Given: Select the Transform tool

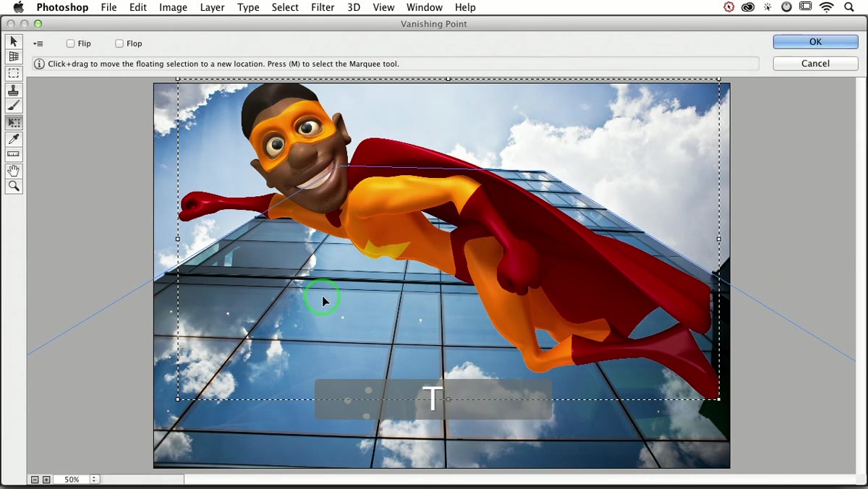Looking at the screenshot, I should pyautogui.click(x=14, y=122).
